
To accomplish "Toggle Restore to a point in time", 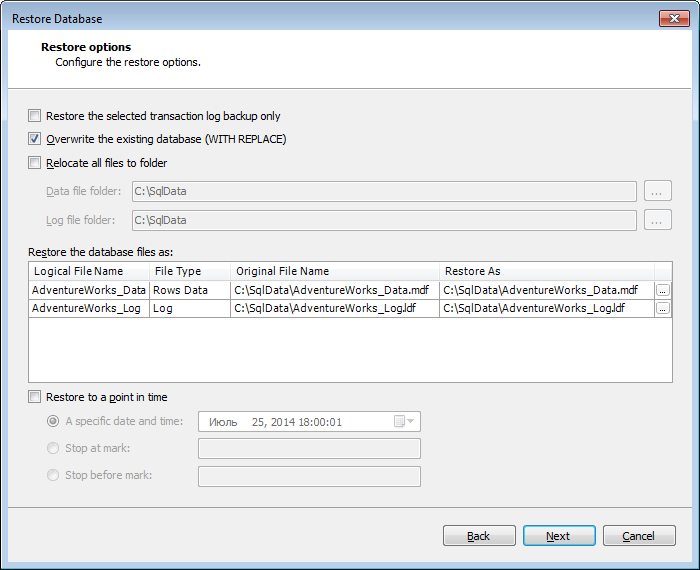I will 34,397.
